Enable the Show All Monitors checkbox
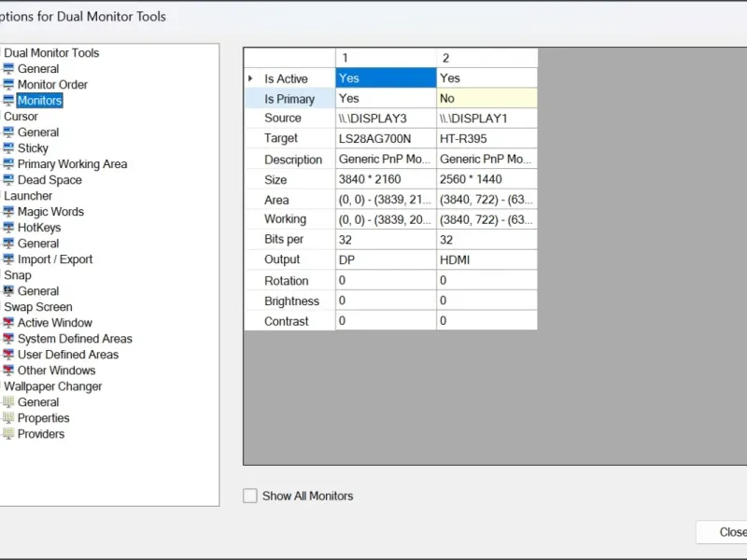The image size is (747, 560). point(249,496)
